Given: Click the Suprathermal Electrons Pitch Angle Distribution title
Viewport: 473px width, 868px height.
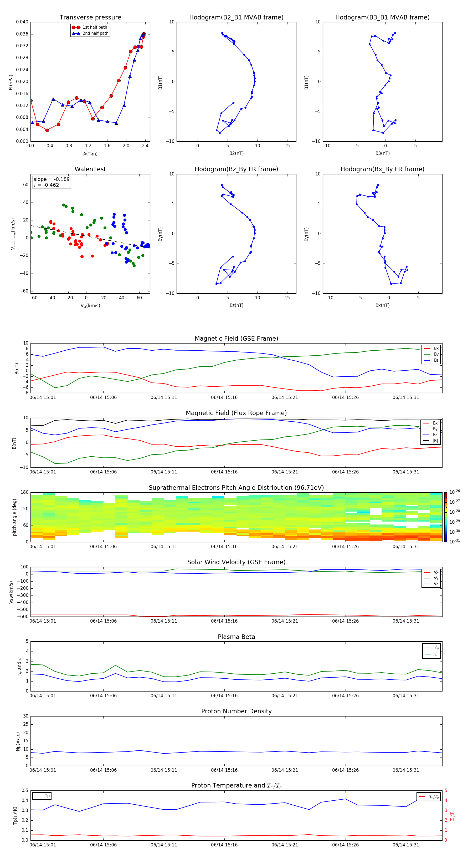Looking at the screenshot, I should tap(236, 488).
